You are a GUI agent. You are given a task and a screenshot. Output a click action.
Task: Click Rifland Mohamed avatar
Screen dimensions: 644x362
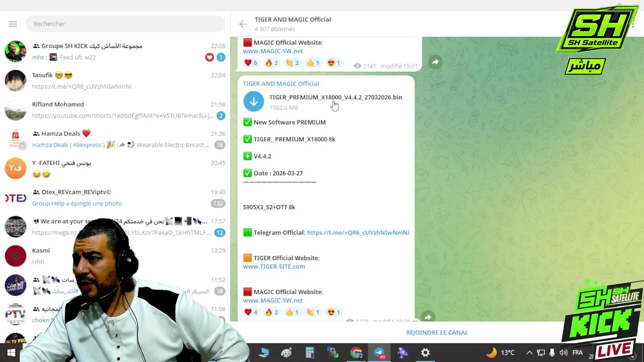[x=16, y=110]
